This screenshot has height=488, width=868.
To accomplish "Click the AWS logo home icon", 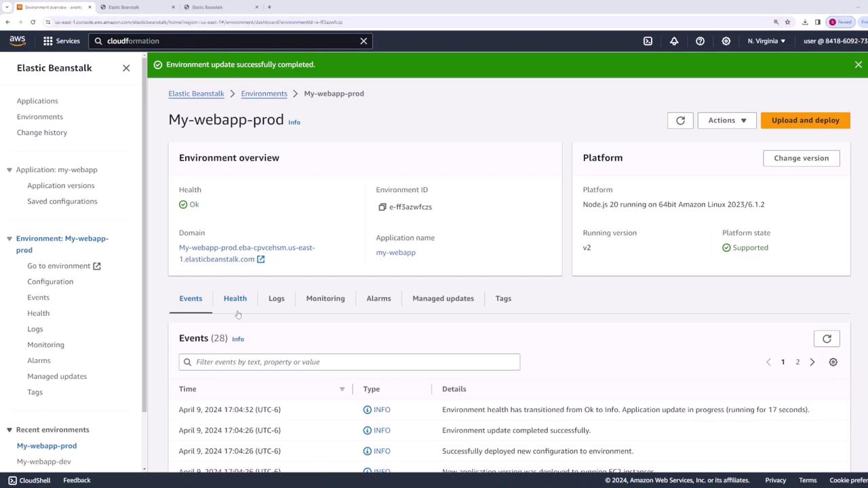I will pyautogui.click(x=18, y=41).
